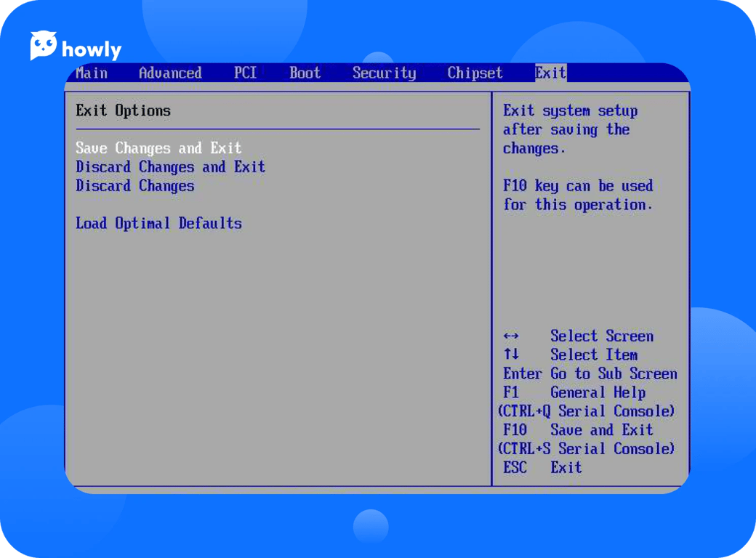Select Discard Changes and Exit option
This screenshot has width=756, height=558.
pos(170,167)
